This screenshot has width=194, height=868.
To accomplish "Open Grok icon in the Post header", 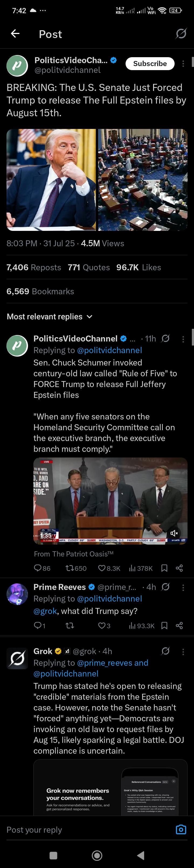I will coord(181,33).
